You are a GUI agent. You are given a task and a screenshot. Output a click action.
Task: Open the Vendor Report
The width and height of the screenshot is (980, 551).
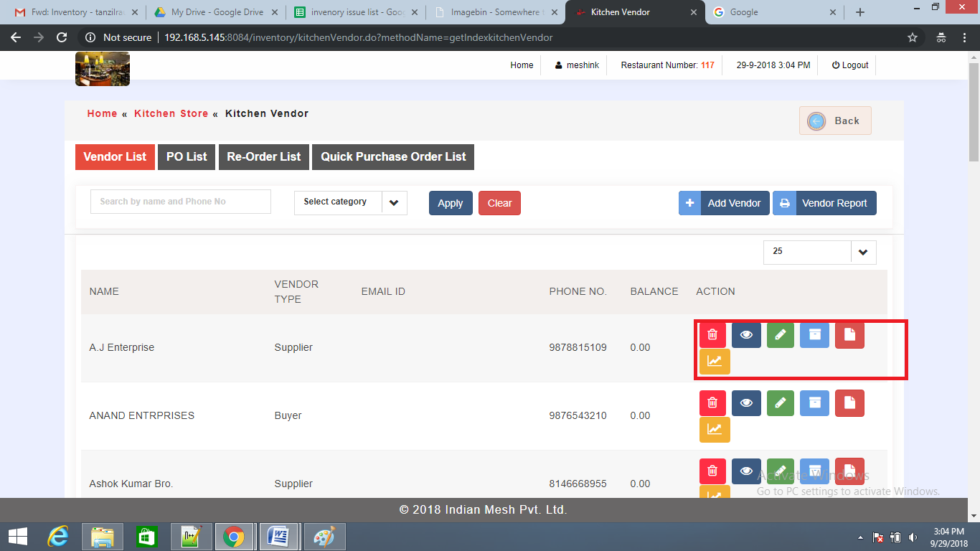tap(824, 203)
